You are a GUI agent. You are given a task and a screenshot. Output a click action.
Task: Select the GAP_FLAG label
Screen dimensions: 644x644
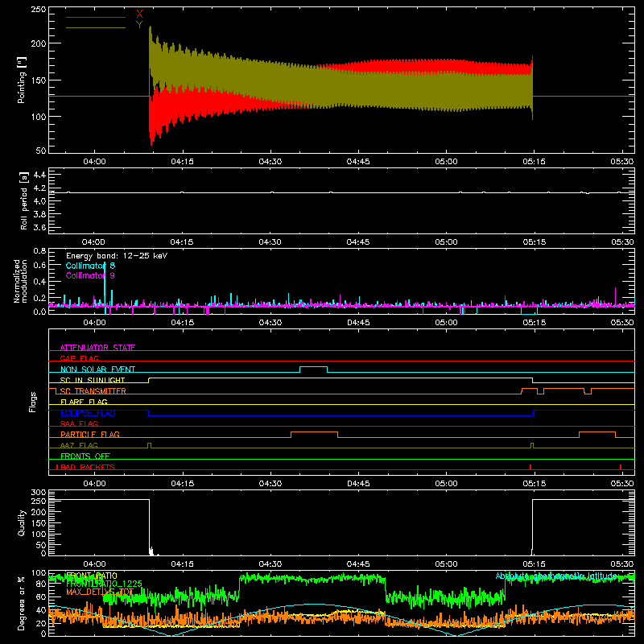[79, 358]
